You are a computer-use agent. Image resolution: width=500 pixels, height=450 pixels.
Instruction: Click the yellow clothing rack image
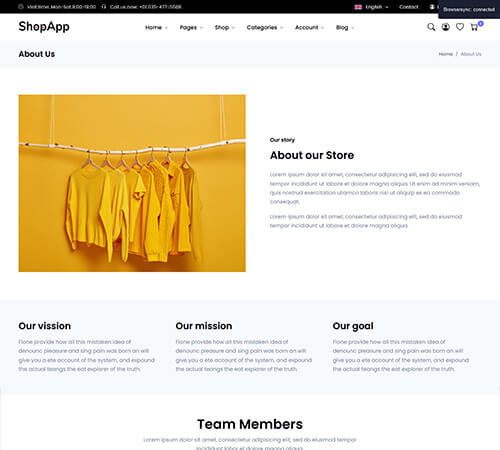132,183
